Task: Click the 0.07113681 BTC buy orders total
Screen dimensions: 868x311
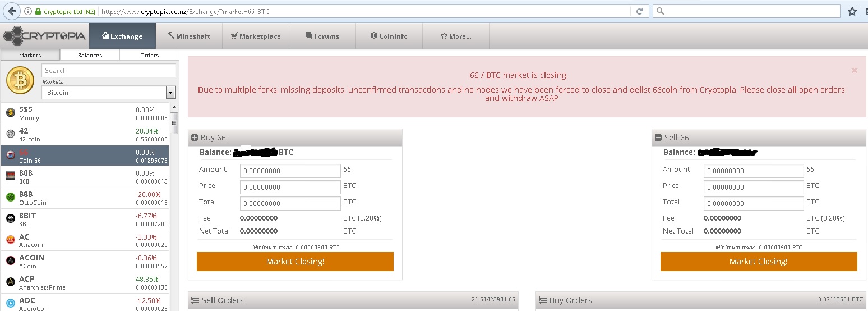Action: pos(841,300)
